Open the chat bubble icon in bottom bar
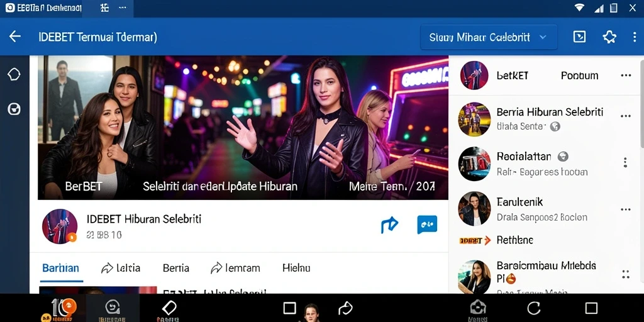Viewport: 644px width, 322px height. pos(113,308)
